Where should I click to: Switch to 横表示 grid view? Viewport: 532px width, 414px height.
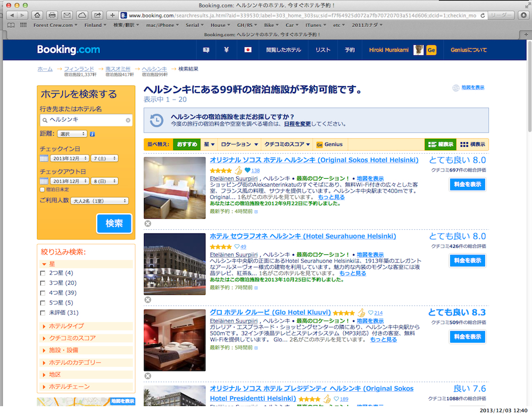click(x=472, y=145)
